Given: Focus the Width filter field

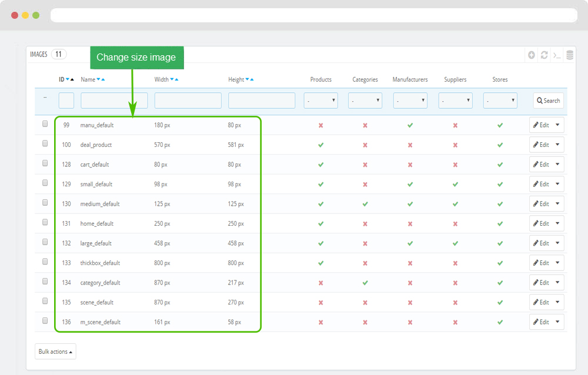Looking at the screenshot, I should tap(188, 101).
